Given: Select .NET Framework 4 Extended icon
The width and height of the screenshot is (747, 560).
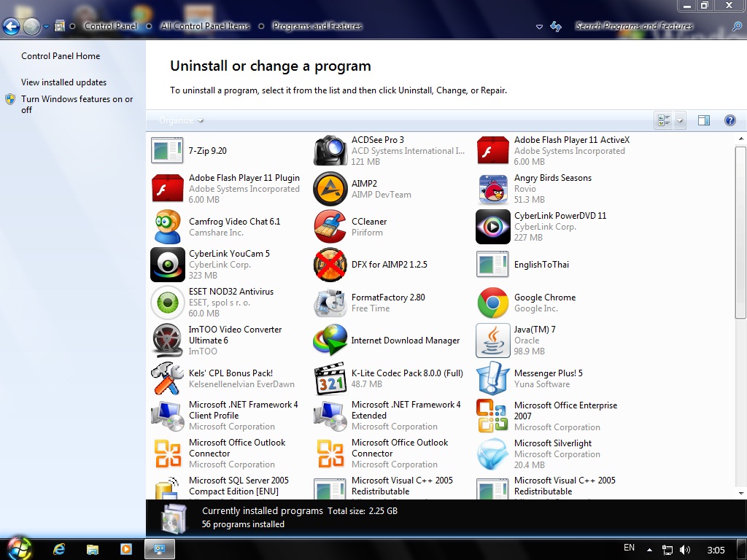Looking at the screenshot, I should coord(330,416).
